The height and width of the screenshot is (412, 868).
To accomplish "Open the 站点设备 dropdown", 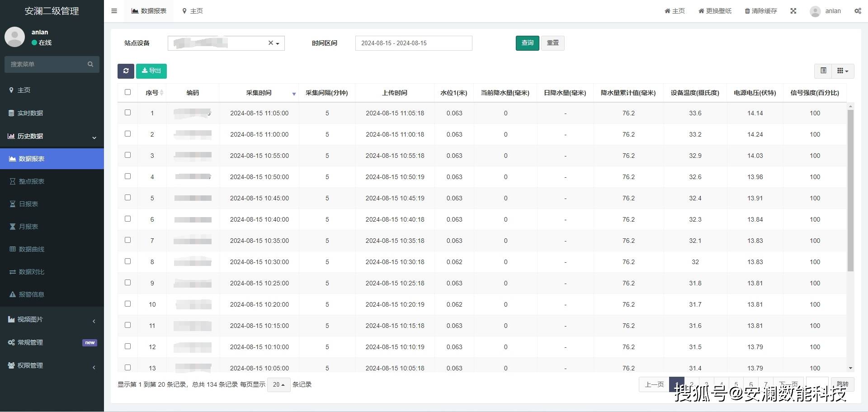I will click(226, 43).
